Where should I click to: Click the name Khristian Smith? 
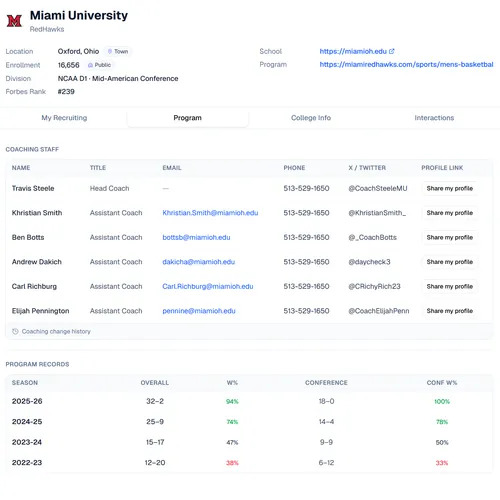pyautogui.click(x=37, y=213)
